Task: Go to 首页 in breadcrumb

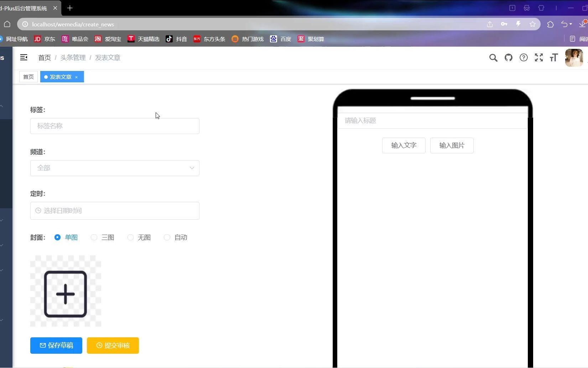Action: [x=45, y=58]
